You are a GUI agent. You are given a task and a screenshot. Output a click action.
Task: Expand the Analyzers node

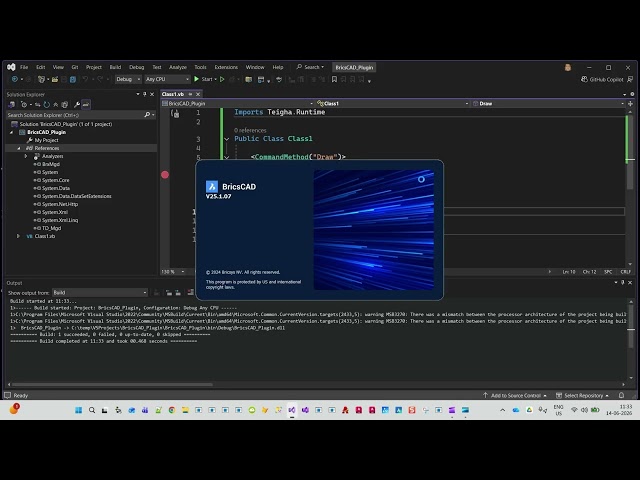coord(26,156)
